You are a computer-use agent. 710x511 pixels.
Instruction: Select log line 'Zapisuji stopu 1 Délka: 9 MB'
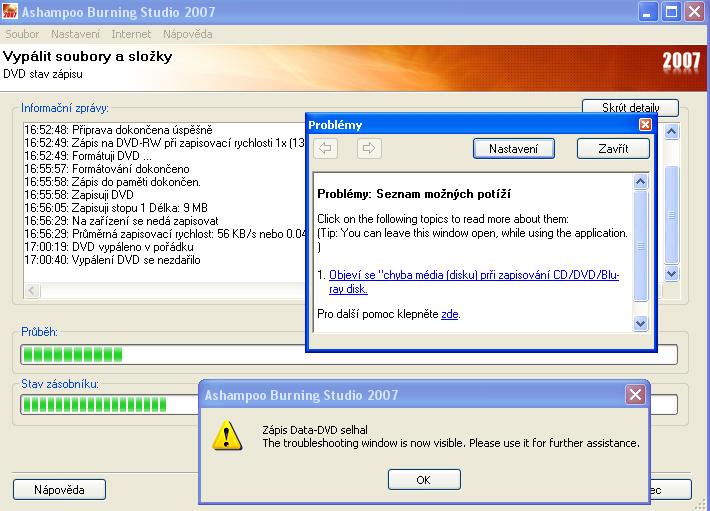116,208
